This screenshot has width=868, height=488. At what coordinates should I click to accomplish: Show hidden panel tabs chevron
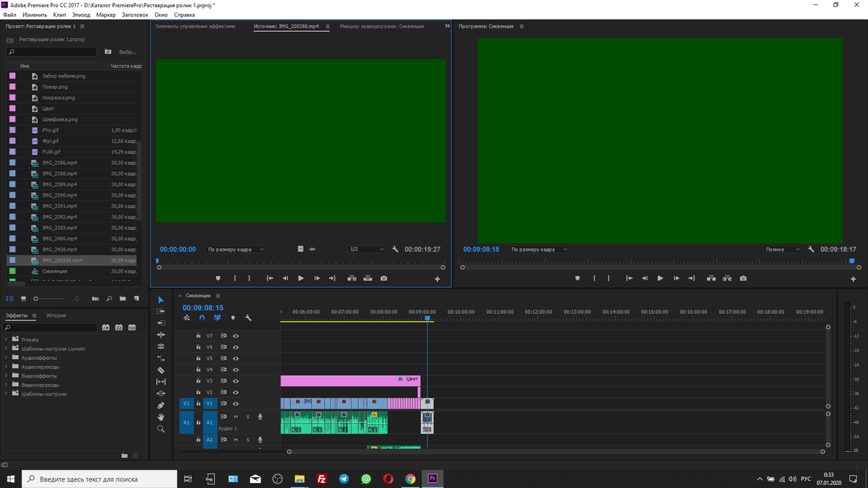[x=447, y=26]
